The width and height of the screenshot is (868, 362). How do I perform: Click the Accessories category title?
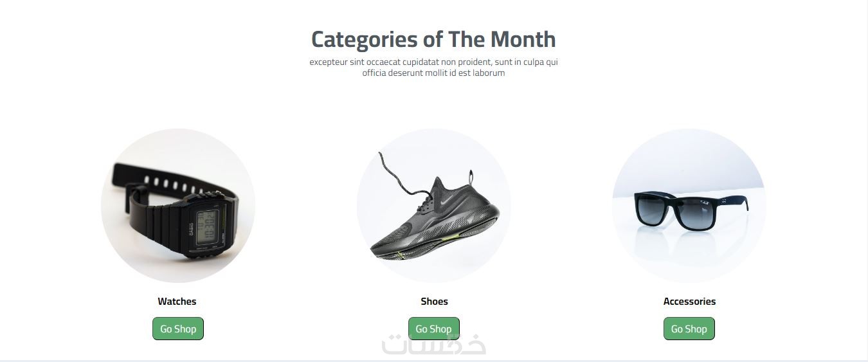689,301
